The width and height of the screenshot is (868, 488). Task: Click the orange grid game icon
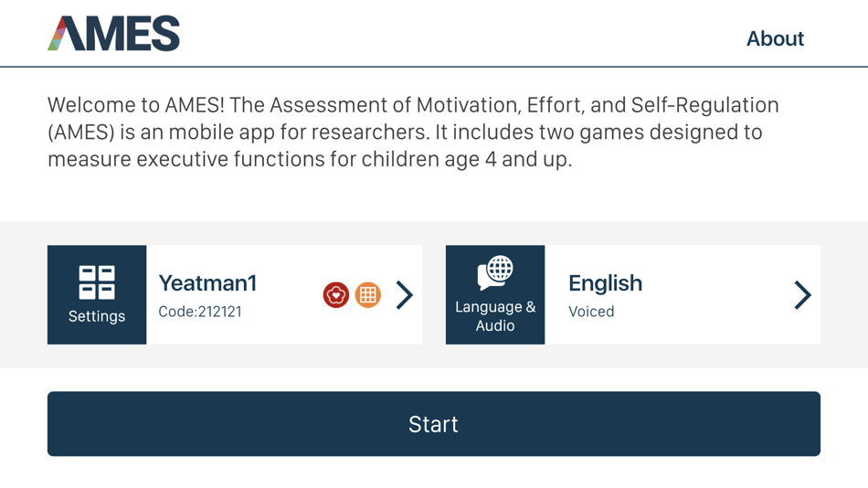(367, 295)
